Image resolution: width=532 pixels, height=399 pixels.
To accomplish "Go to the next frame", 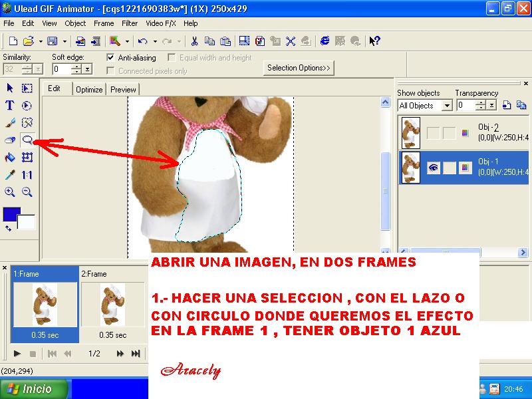I will (x=120, y=354).
